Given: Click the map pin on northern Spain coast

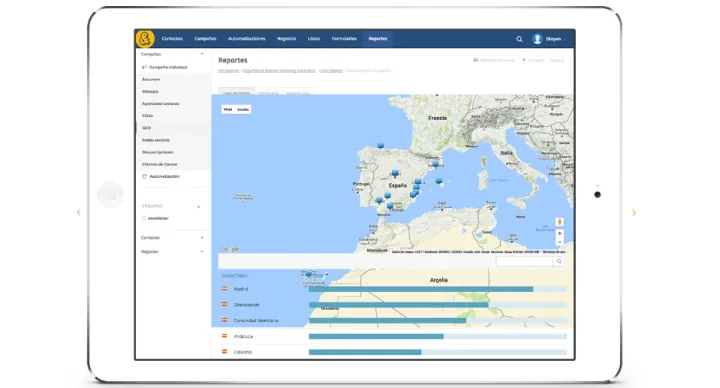Looking at the screenshot, I should [x=381, y=146].
